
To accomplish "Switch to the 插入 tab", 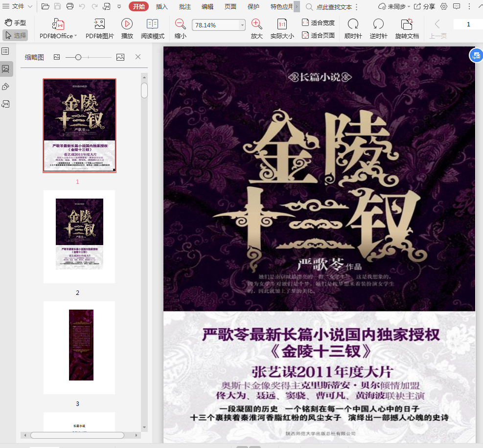I will click(x=161, y=6).
